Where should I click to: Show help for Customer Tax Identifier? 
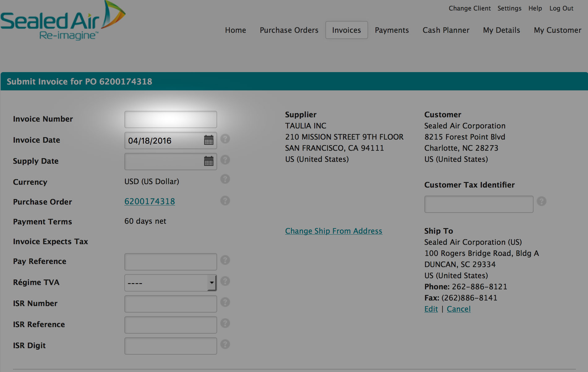(x=542, y=201)
